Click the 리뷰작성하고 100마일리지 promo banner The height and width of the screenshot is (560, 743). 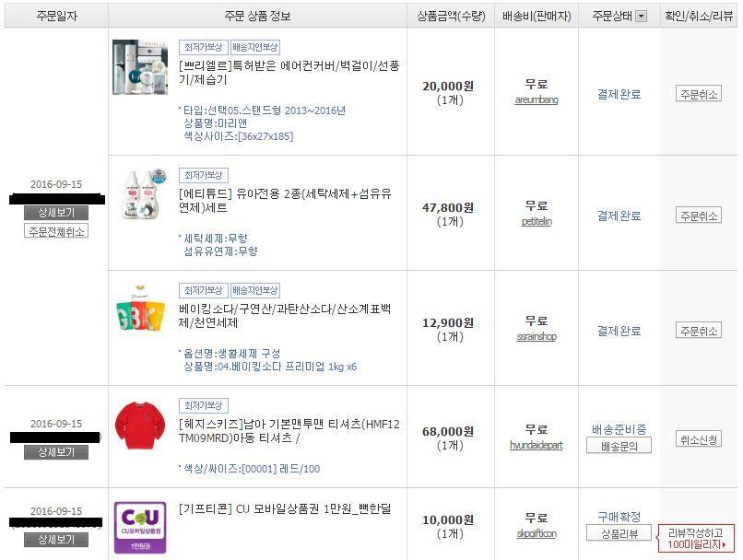click(x=696, y=538)
